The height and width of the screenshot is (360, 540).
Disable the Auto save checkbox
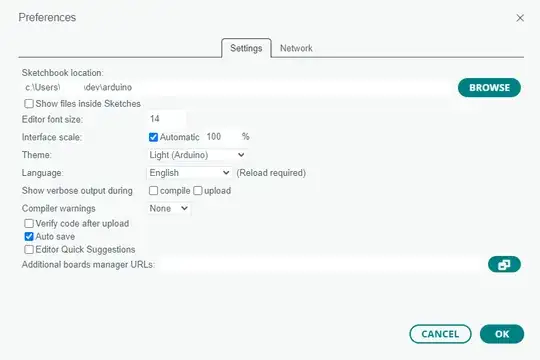(29, 237)
